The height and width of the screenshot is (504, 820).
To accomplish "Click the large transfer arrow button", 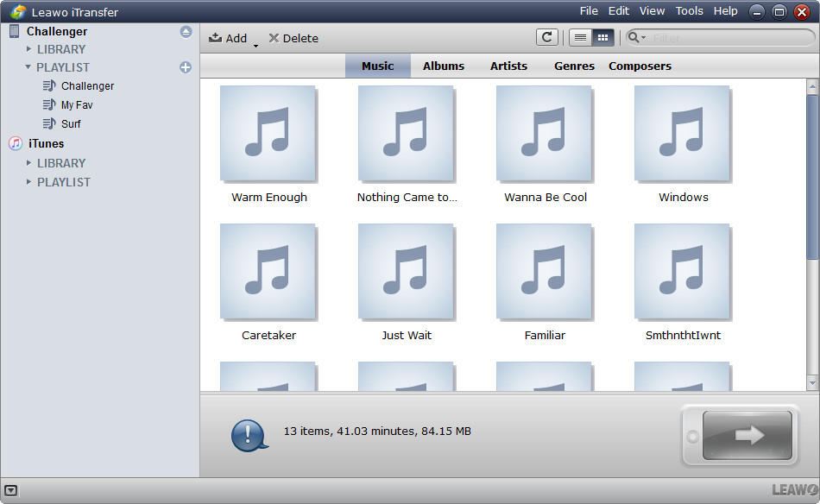I will (x=747, y=436).
